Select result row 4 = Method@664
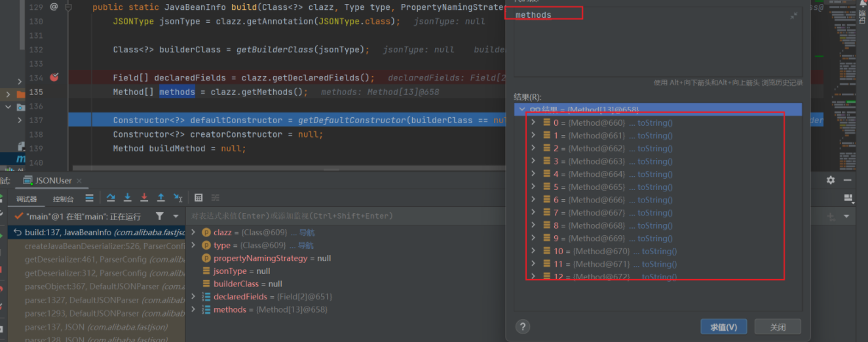868x342 pixels. [x=658, y=174]
